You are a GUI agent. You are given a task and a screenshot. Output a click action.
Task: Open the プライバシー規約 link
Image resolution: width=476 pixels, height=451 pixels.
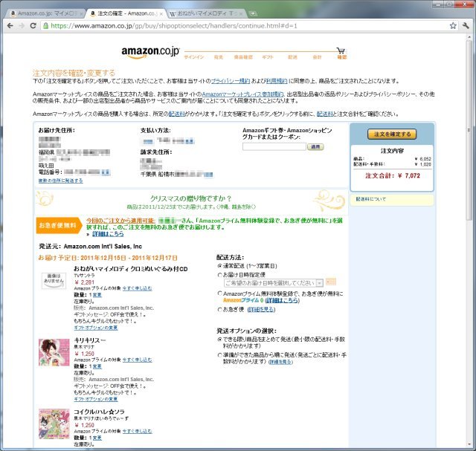pos(231,81)
